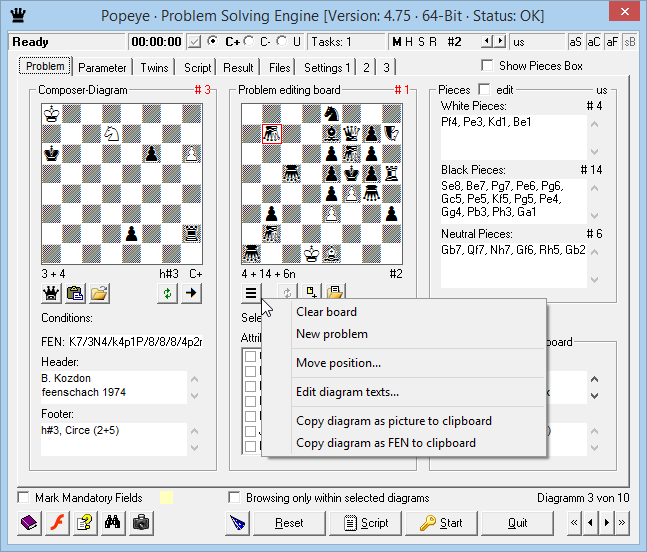Click the right stipulation arrow next to #2
Viewport: 647px width, 552px height.
tap(500, 41)
